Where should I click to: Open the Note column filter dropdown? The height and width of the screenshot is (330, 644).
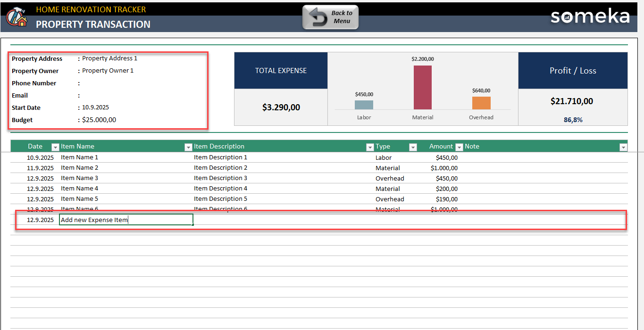click(623, 147)
